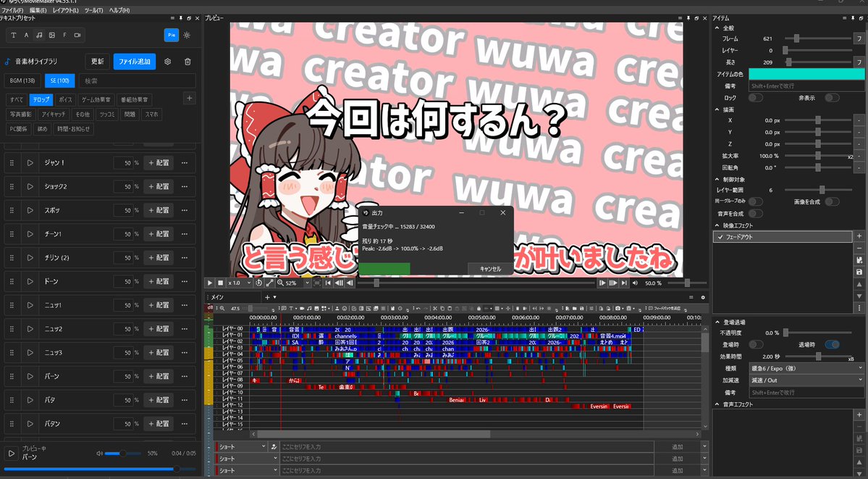868x479 pixels.
Task: Open the sound library gear settings
Action: [168, 62]
